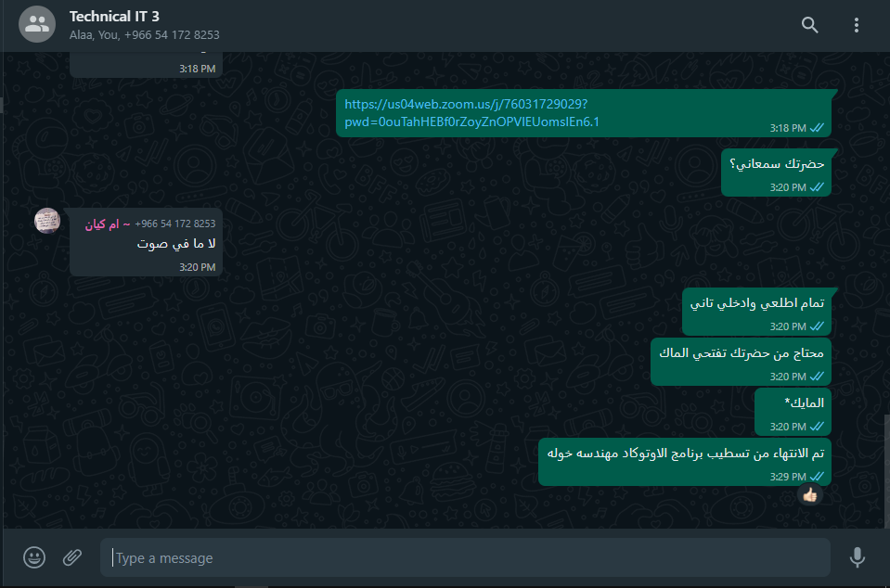This screenshot has width=890, height=588.
Task: Click the members list under the group title
Action: tap(144, 35)
